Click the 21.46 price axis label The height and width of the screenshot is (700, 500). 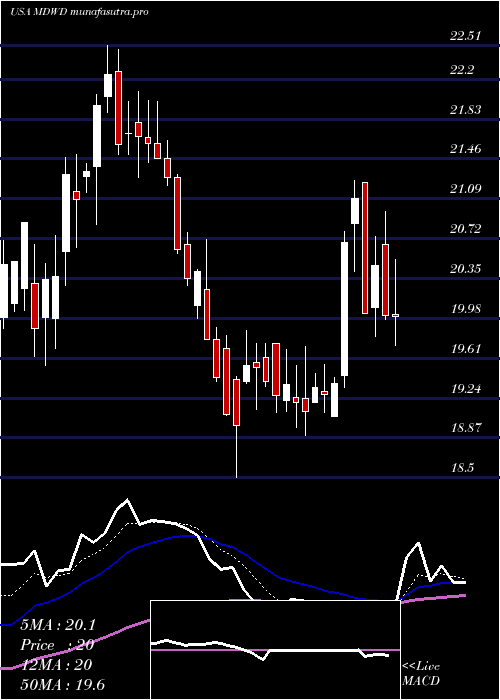pyautogui.click(x=465, y=149)
